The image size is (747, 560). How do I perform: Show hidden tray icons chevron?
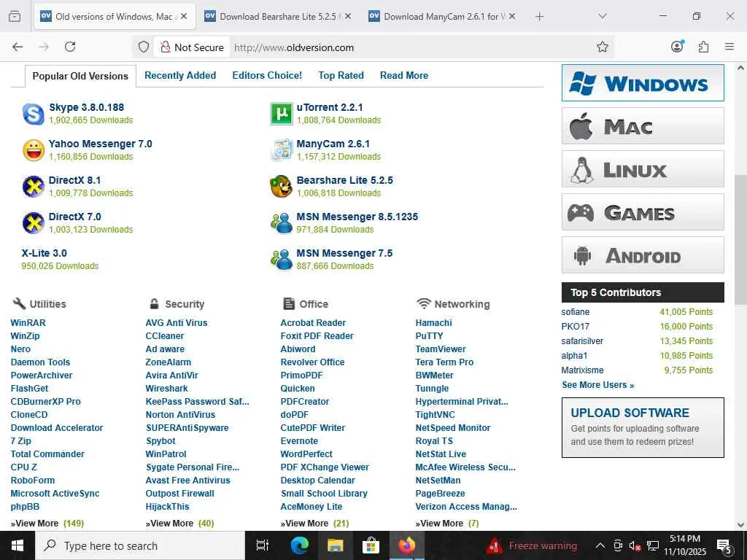pyautogui.click(x=600, y=545)
